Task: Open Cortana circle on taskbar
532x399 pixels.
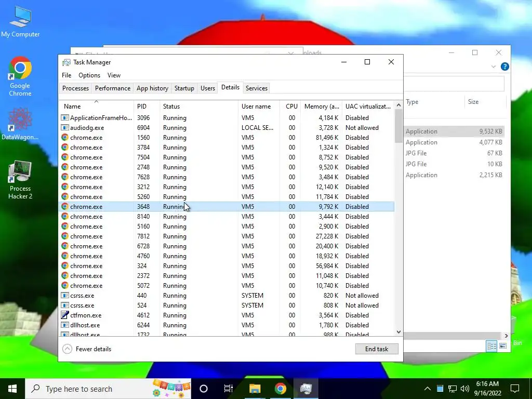Action: tap(204, 389)
